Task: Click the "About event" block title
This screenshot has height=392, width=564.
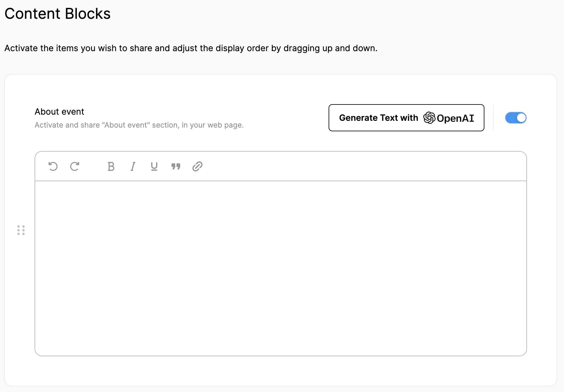Action: click(x=59, y=112)
